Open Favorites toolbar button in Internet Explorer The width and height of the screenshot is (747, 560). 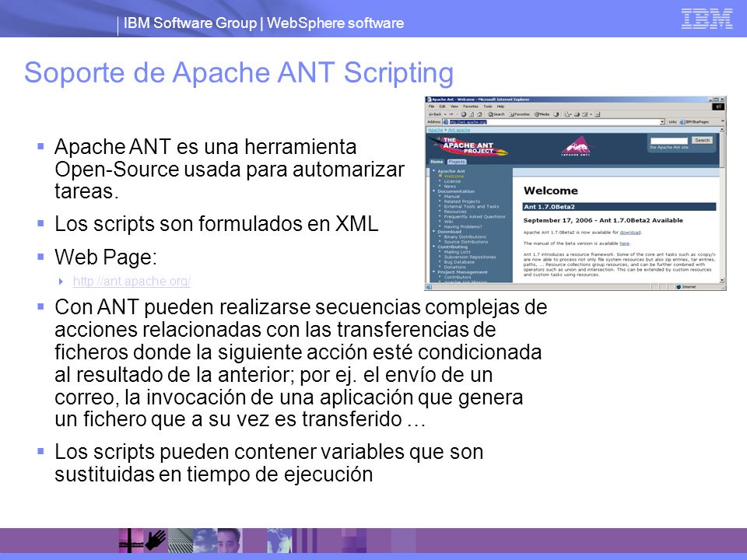[x=519, y=114]
